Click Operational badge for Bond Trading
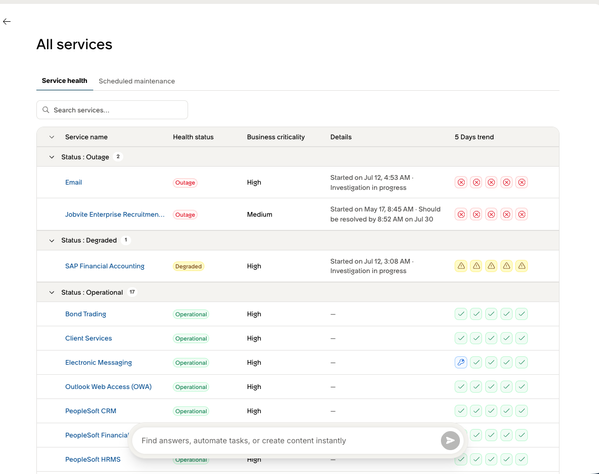The width and height of the screenshot is (599, 474). click(191, 314)
